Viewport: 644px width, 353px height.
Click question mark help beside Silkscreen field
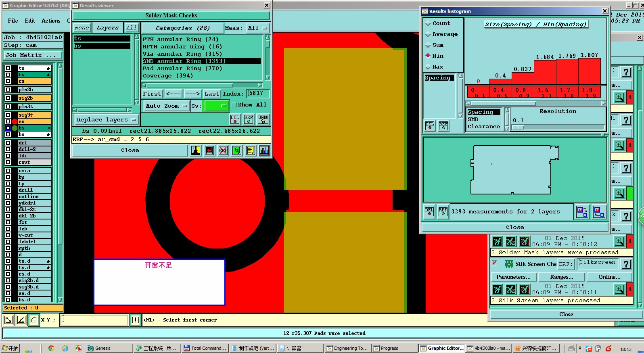point(626,264)
